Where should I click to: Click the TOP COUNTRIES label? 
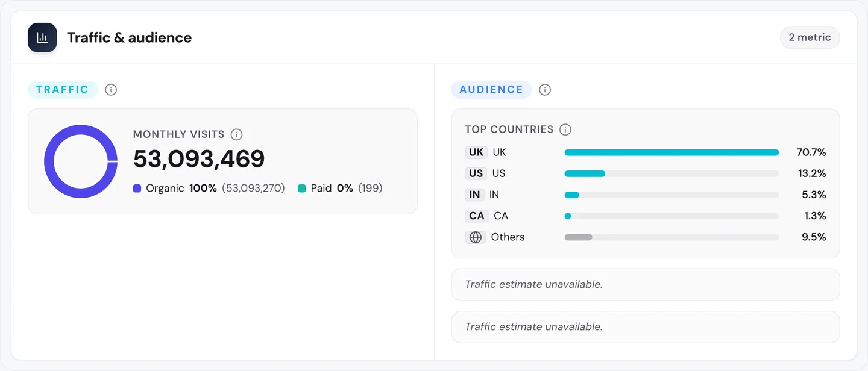coord(509,129)
